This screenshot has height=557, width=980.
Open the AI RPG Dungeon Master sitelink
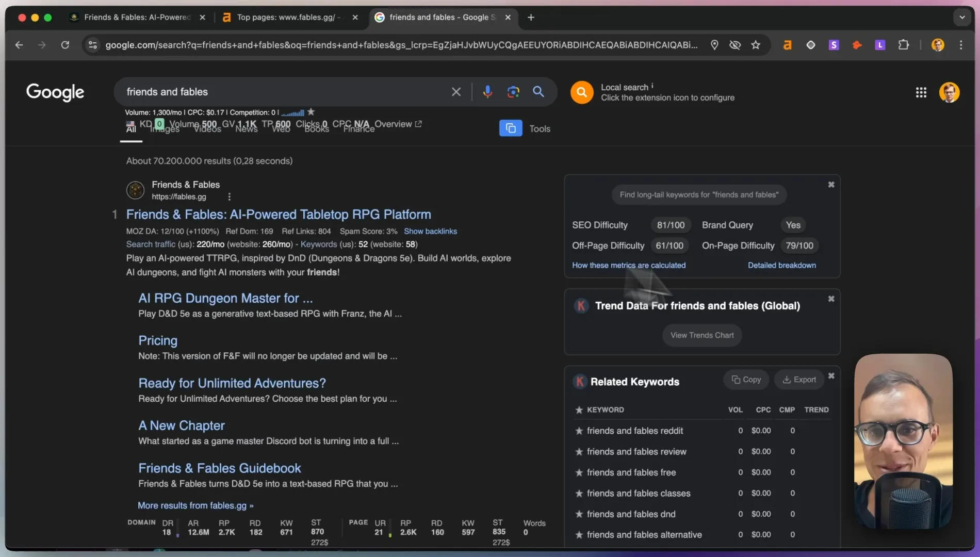(x=225, y=298)
